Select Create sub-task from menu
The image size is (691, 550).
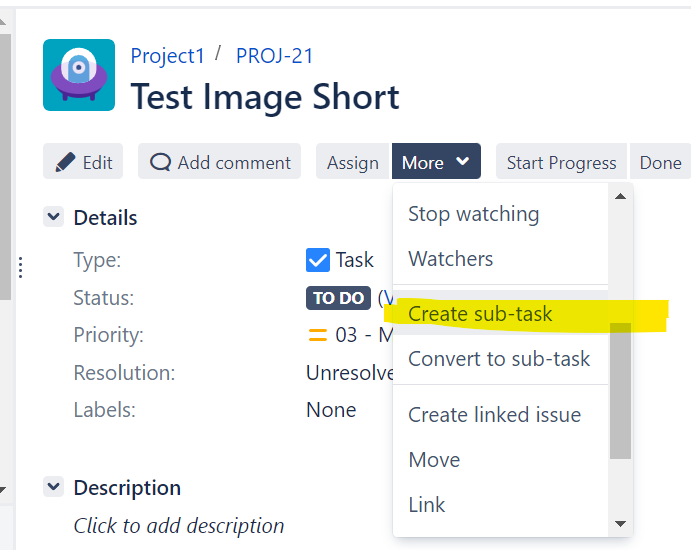click(x=480, y=314)
